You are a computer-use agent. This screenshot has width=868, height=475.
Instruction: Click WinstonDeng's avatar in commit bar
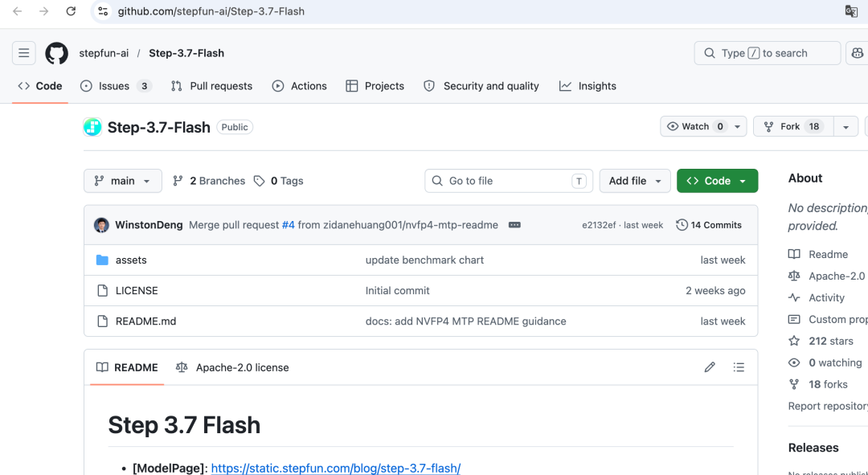(x=101, y=225)
